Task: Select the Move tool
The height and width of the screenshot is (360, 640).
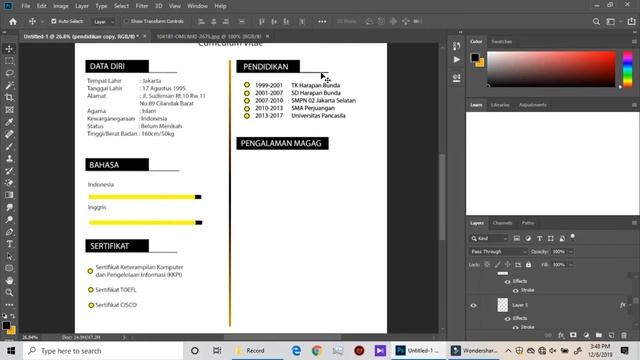Action: coord(9,49)
